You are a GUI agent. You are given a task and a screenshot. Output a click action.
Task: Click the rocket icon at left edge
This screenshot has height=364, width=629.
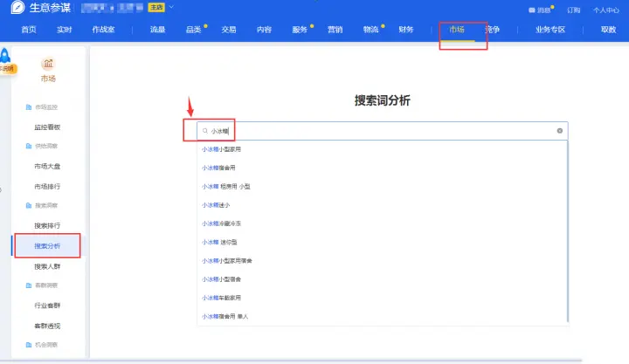(5, 57)
